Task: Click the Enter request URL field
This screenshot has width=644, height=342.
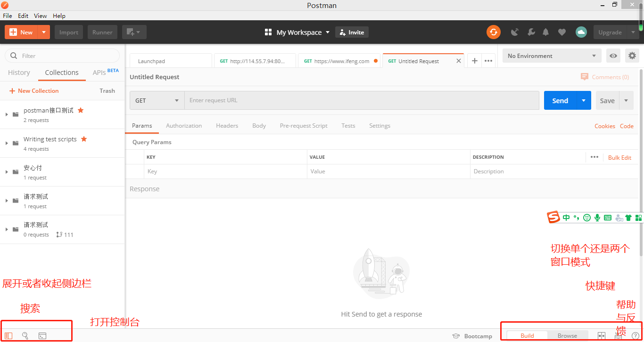Action: pyautogui.click(x=362, y=100)
